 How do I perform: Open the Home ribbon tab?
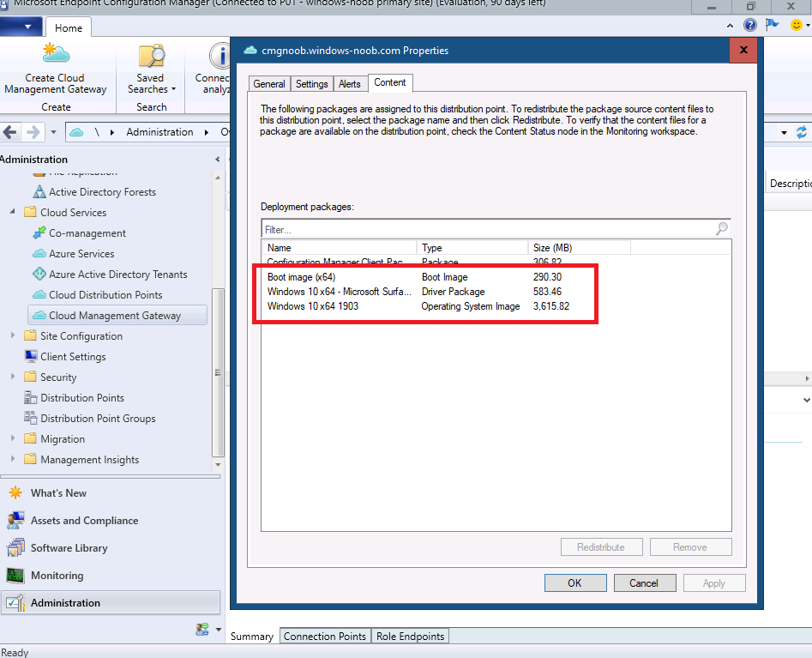69,28
